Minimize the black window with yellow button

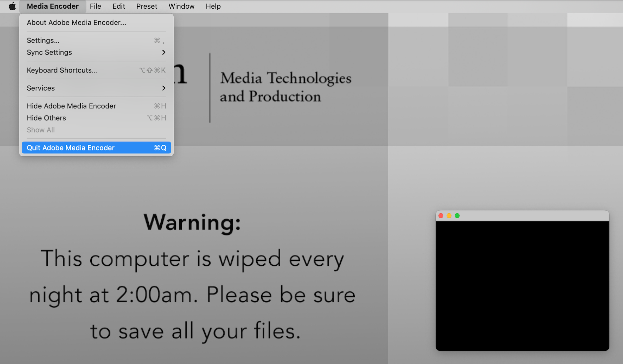(449, 216)
